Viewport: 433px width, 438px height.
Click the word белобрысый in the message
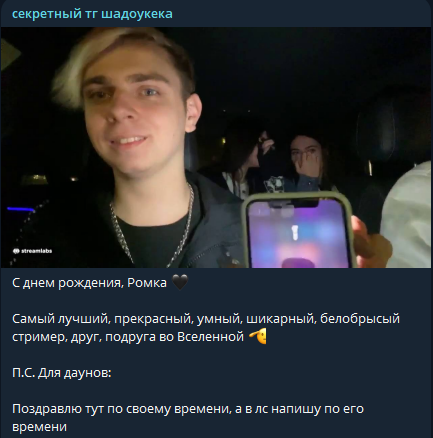360,319
